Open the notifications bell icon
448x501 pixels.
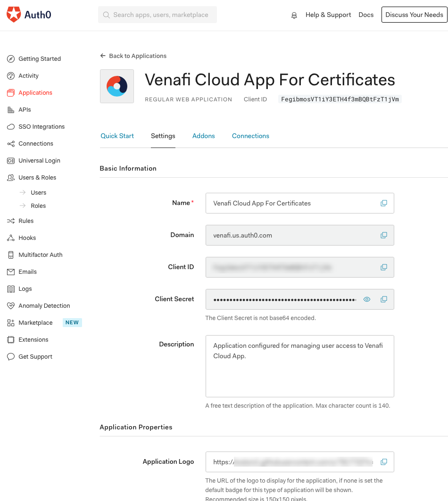click(294, 15)
